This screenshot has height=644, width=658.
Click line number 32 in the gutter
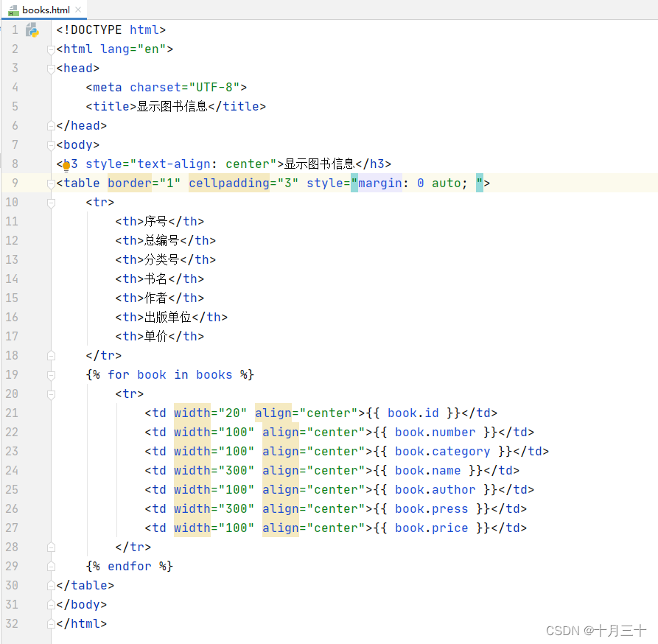pyautogui.click(x=12, y=623)
